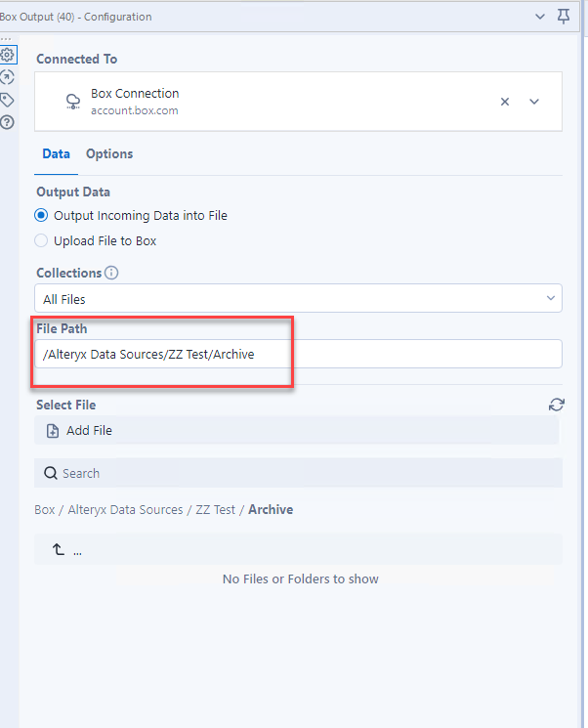
Task: Expand the Box Connection chevron
Action: [534, 102]
